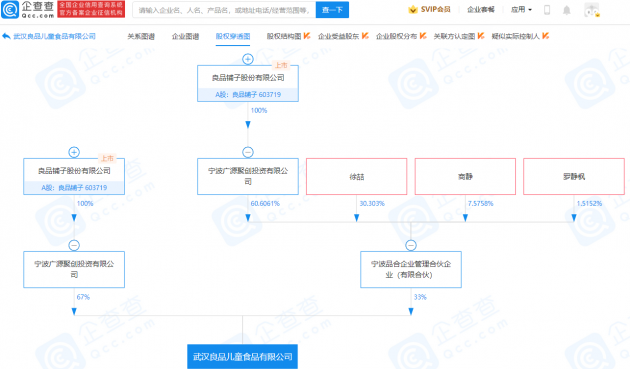This screenshot has width=630, height=369.
Task: Click the search input field
Action: 224,10
